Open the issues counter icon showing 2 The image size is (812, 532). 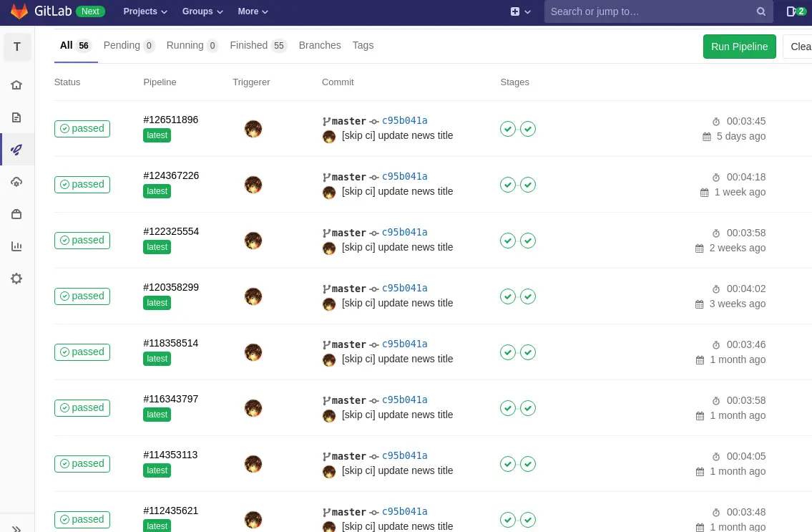coord(796,11)
